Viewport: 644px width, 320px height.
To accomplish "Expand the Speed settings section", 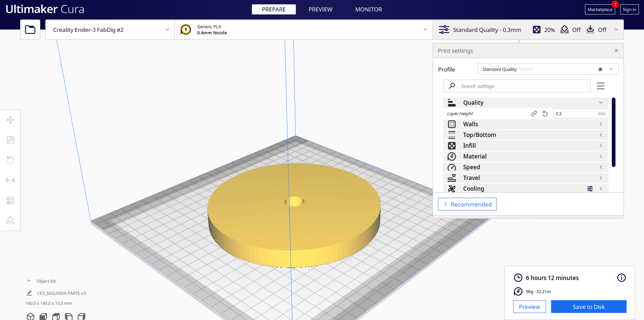I will coord(526,167).
